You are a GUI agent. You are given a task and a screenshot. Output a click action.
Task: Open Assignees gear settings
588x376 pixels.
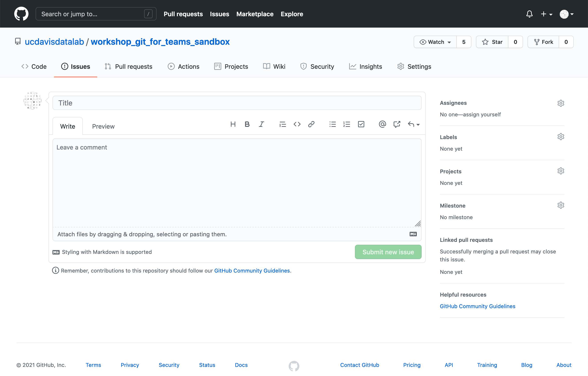(x=561, y=103)
